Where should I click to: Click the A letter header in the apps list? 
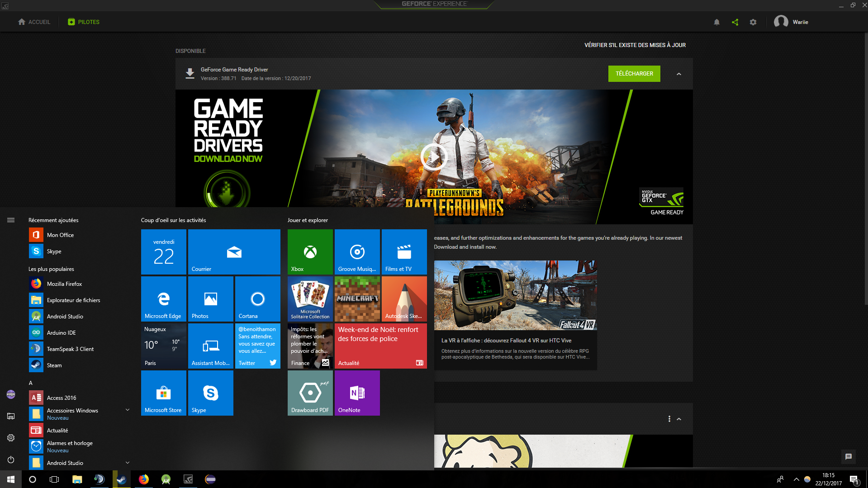coord(31,383)
